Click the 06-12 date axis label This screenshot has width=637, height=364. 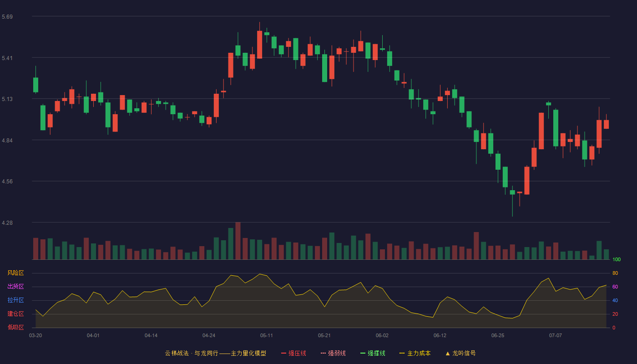(440, 335)
